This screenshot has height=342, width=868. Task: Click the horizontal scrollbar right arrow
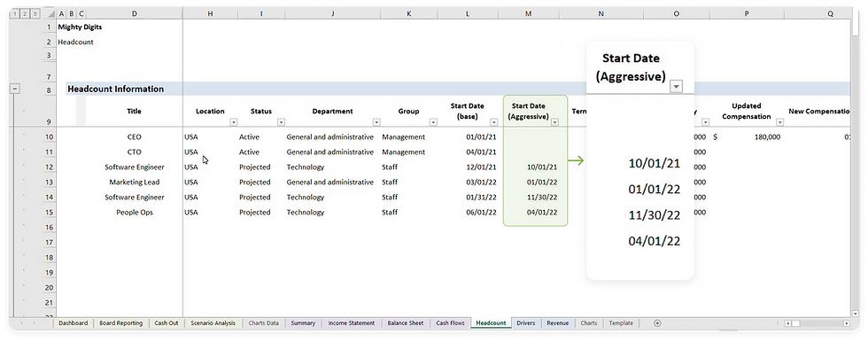tap(846, 323)
